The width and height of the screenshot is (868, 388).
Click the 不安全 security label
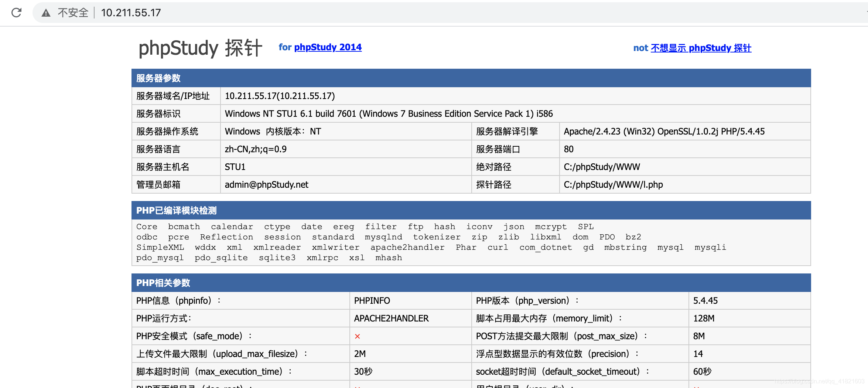coord(73,13)
